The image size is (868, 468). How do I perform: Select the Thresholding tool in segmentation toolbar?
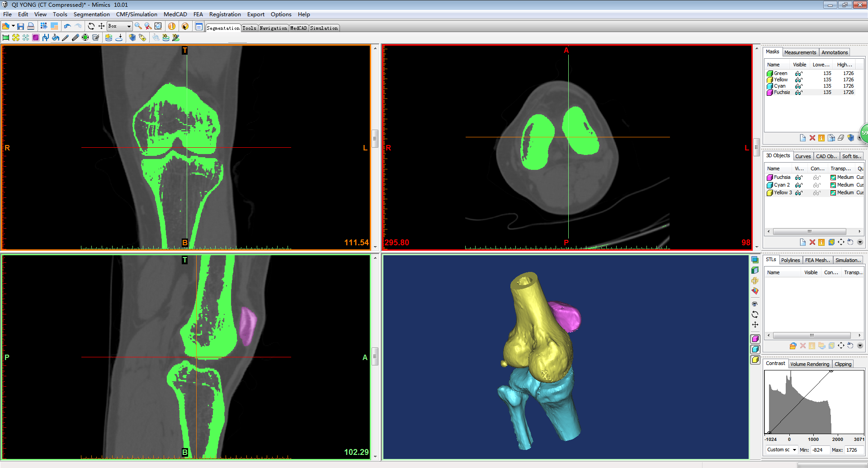click(x=6, y=37)
